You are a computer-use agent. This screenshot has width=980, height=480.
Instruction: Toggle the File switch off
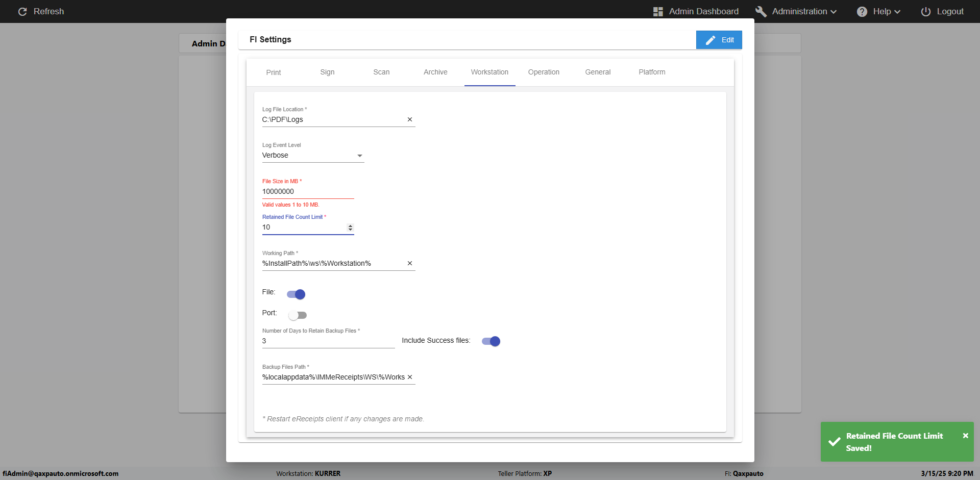point(296,294)
